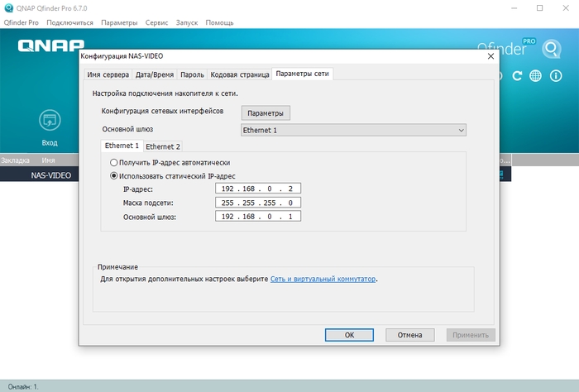The width and height of the screenshot is (579, 392).
Task: Open the Подключиться menu
Action: click(69, 22)
